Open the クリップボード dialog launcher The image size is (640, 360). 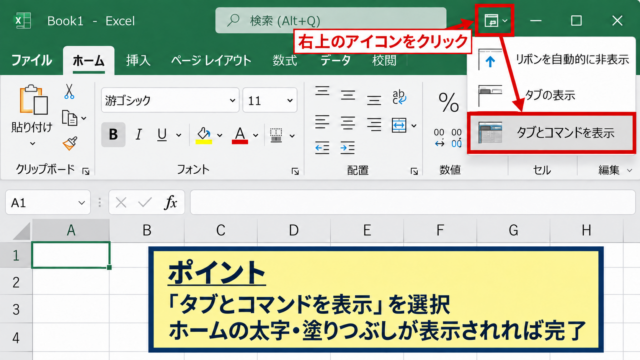click(86, 171)
